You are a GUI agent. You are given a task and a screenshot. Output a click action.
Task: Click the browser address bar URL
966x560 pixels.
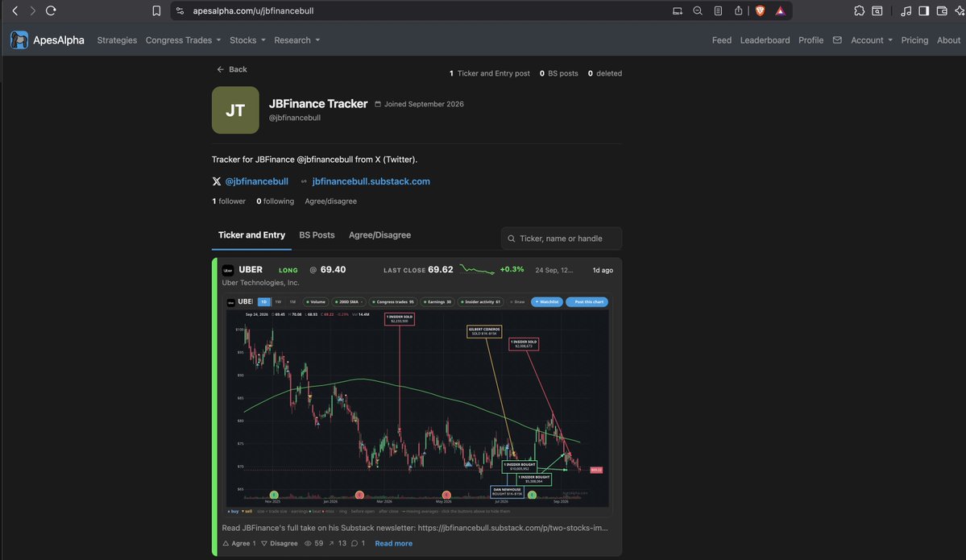pos(253,10)
